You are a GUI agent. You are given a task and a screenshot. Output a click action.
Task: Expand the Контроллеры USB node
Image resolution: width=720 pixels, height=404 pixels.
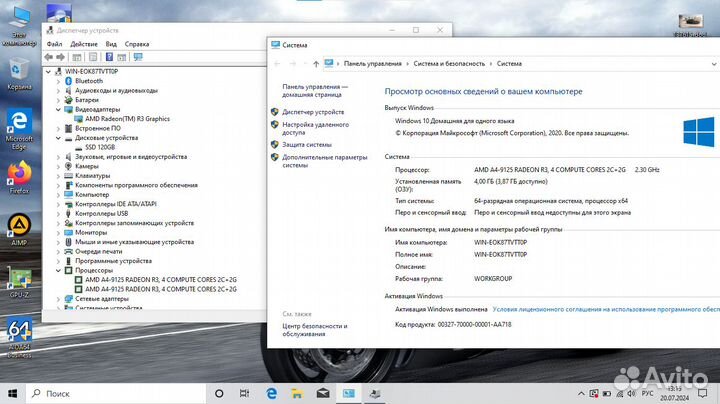58,213
